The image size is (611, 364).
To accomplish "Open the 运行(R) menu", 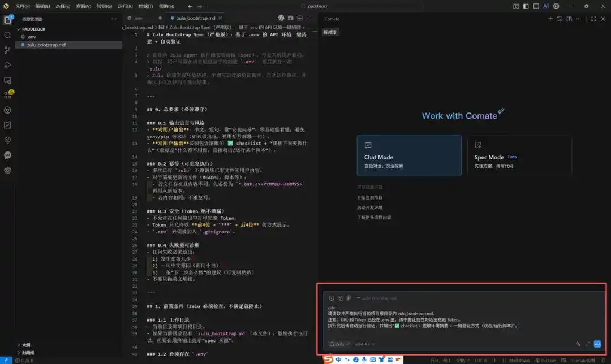I will (125, 6).
